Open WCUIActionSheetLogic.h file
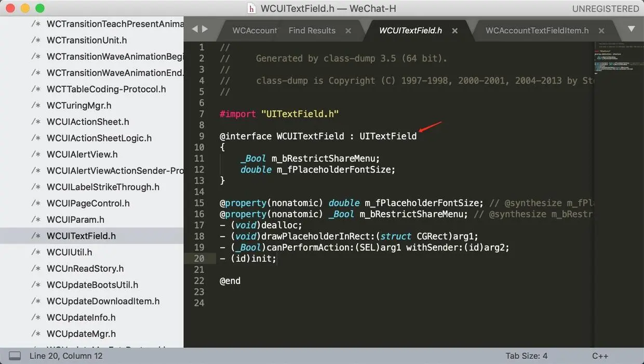This screenshot has width=644, height=364. click(x=99, y=138)
